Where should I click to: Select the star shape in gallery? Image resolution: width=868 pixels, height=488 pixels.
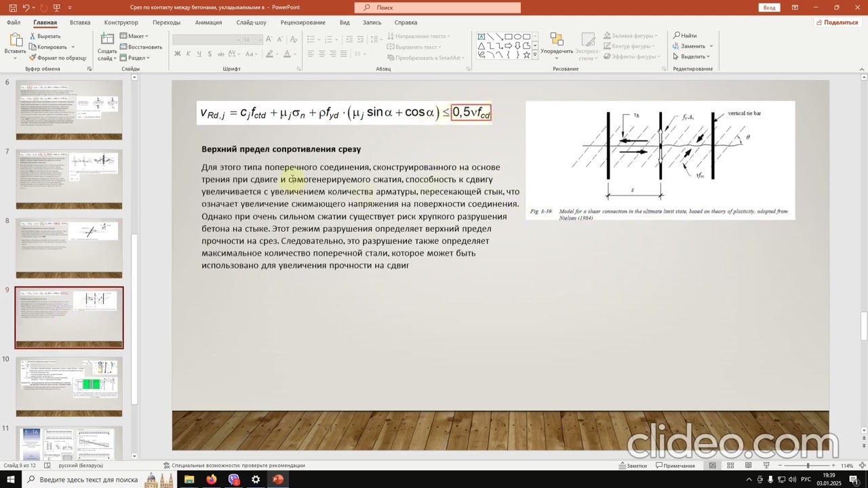coord(526,55)
